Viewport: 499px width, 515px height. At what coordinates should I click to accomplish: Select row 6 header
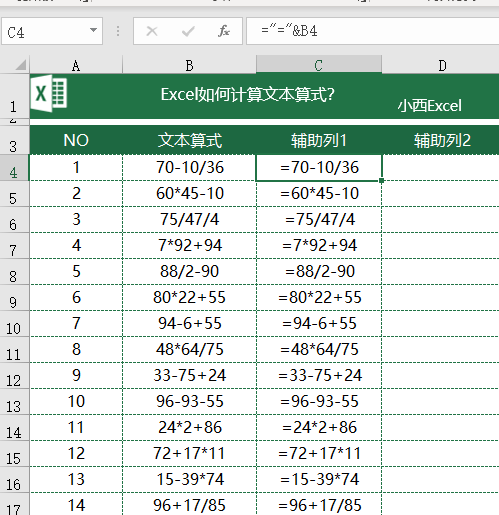[14, 220]
